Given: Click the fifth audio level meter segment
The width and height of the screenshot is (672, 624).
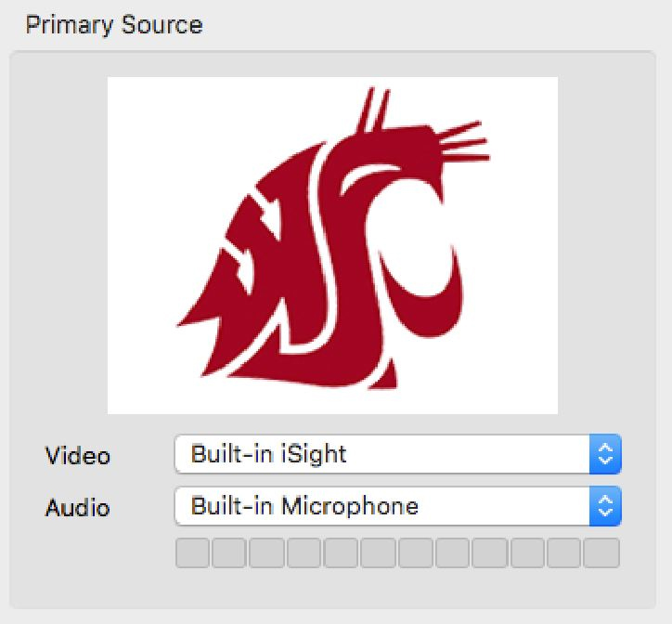Looking at the screenshot, I should coord(342,553).
